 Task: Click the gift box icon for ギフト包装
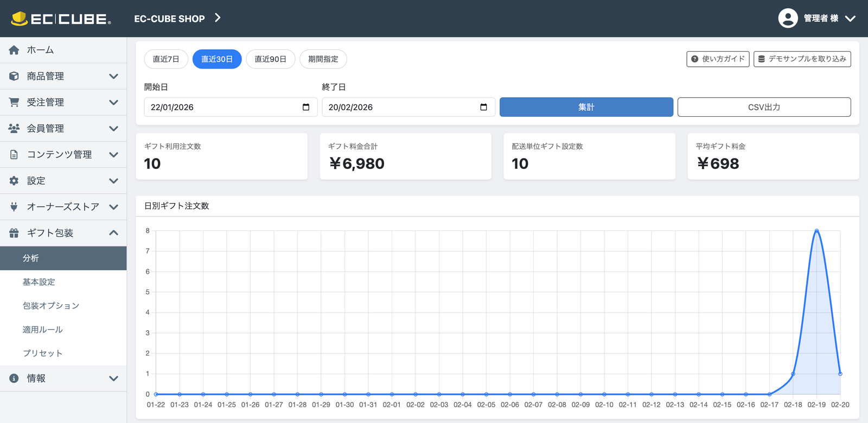pyautogui.click(x=14, y=233)
